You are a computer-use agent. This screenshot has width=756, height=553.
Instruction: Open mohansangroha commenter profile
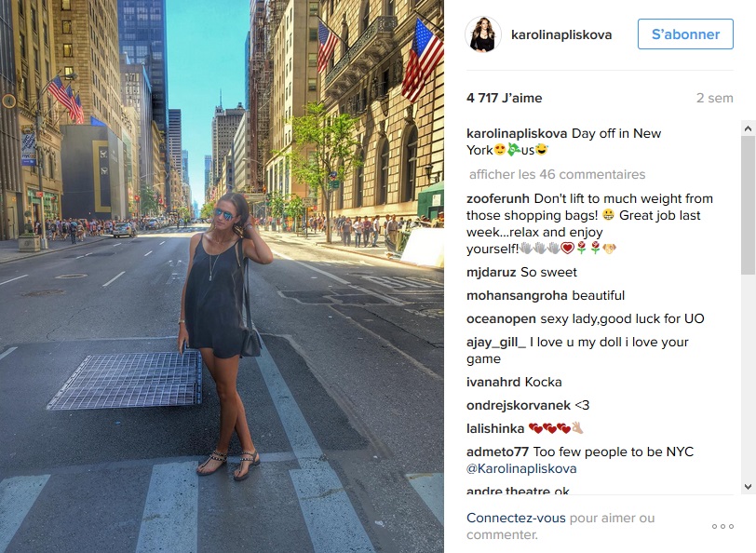click(x=517, y=295)
